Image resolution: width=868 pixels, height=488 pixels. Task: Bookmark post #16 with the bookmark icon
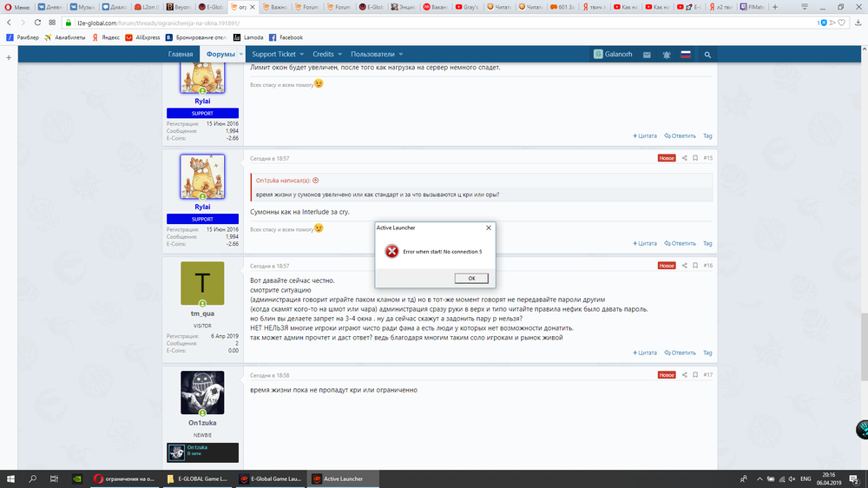695,265
